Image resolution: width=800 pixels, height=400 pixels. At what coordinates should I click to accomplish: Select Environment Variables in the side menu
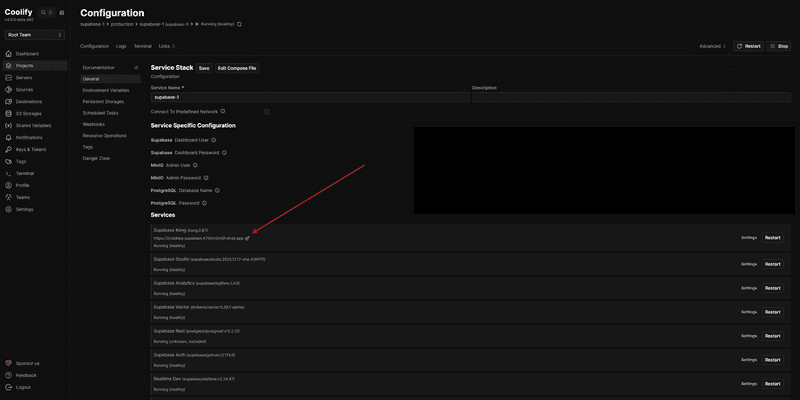pos(105,90)
